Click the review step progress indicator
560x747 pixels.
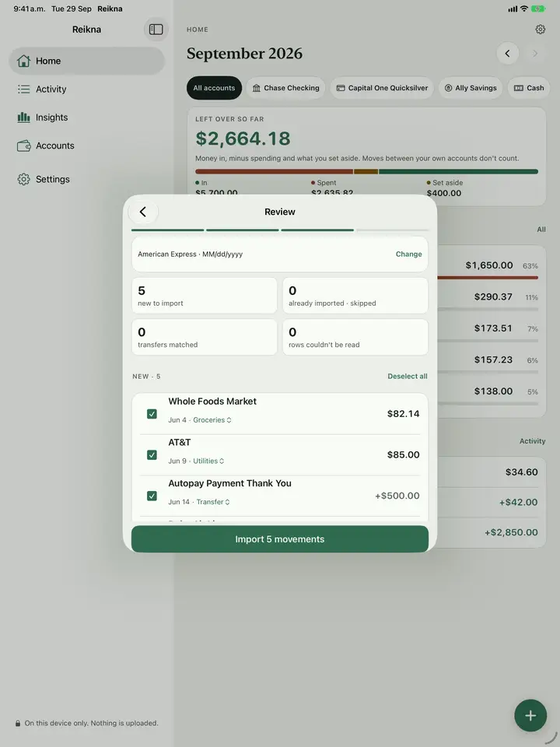280,230
